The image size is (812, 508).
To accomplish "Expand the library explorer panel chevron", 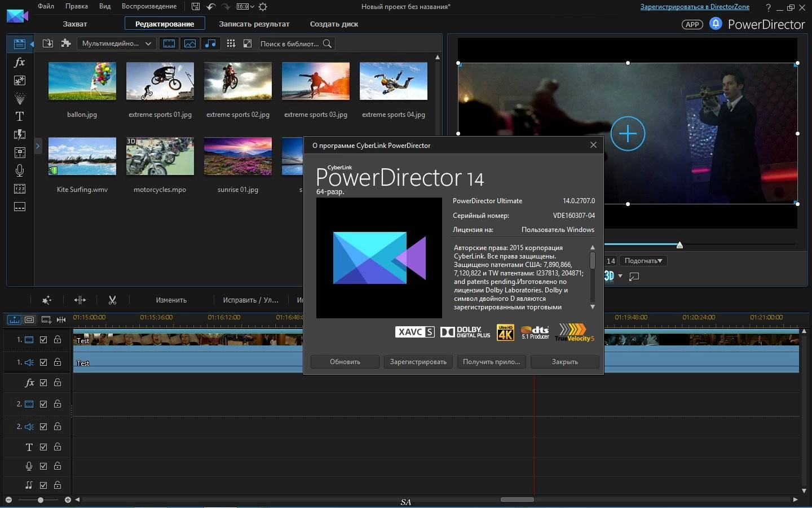I will [x=38, y=146].
